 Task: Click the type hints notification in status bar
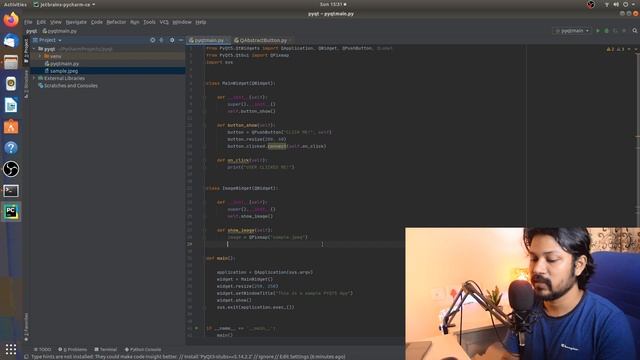188,357
